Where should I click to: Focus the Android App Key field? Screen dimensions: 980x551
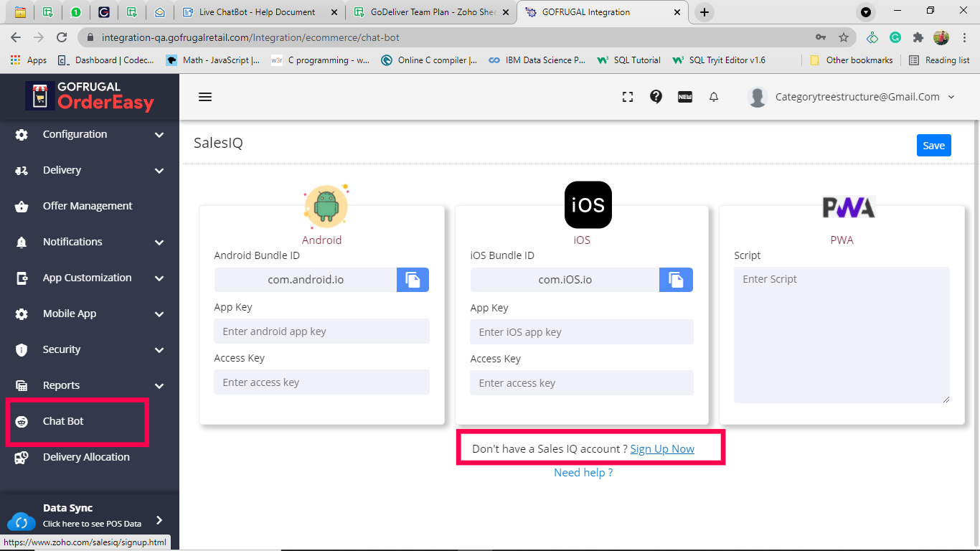[321, 331]
